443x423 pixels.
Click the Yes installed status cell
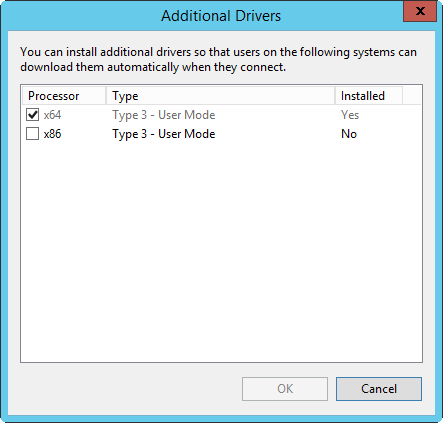point(350,115)
